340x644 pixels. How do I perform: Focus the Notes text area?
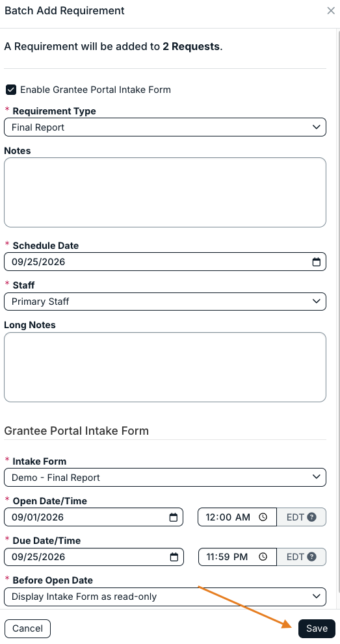pyautogui.click(x=165, y=192)
